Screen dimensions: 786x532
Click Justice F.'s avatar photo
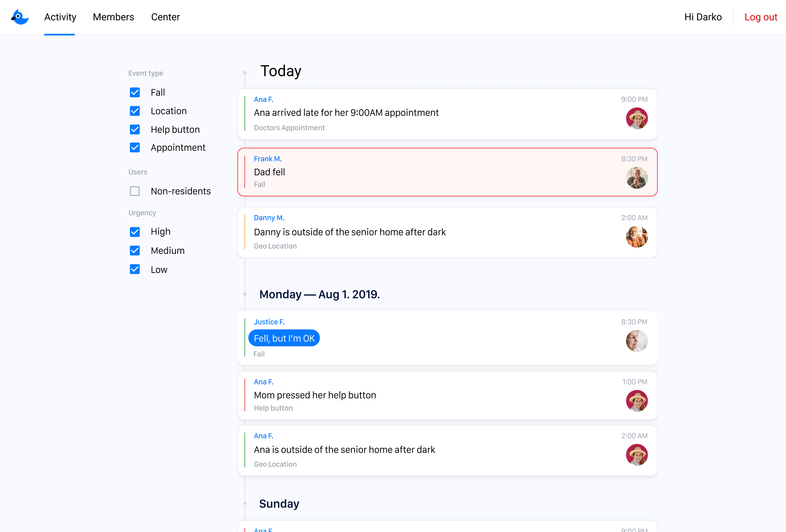[x=636, y=341]
